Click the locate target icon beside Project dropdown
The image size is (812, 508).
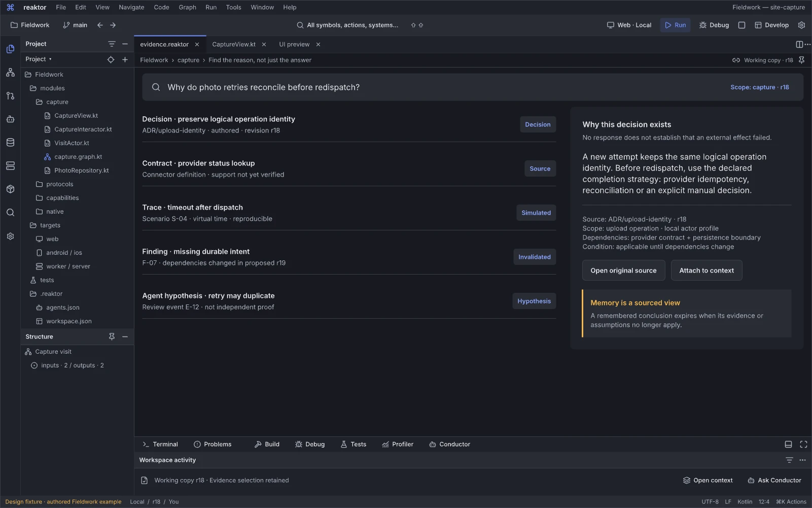click(111, 59)
